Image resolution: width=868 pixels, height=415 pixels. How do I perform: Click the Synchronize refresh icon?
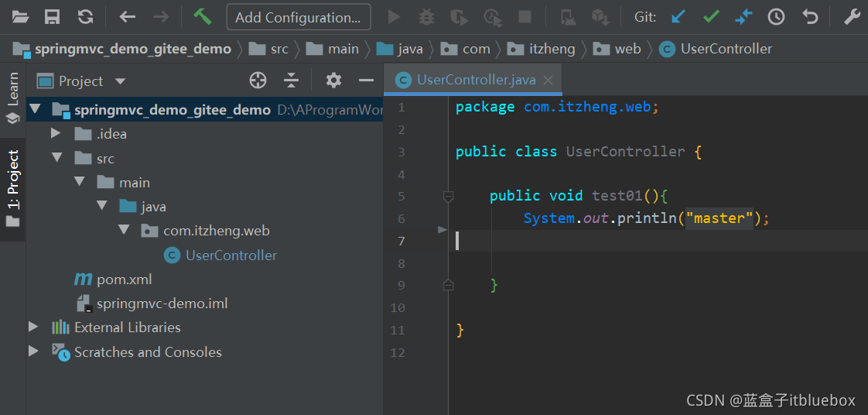(x=85, y=17)
